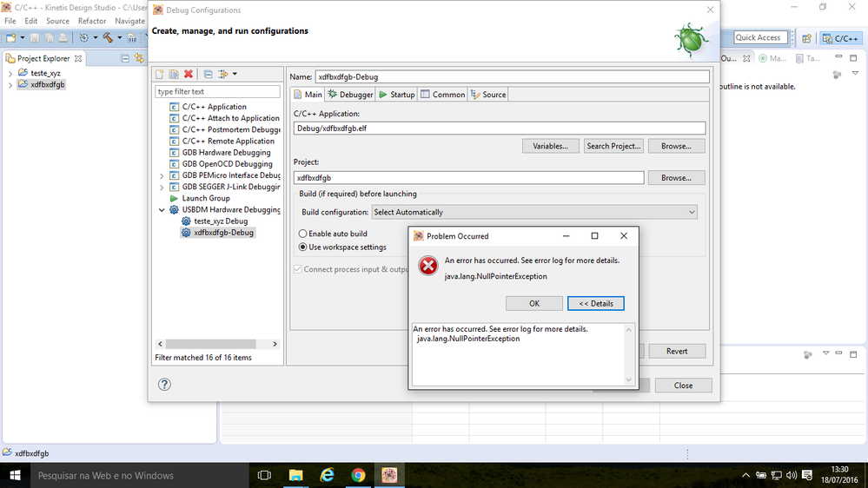Open filter configurations dropdown arrow
Screen dimensions: 868x488
pyautogui.click(x=235, y=74)
